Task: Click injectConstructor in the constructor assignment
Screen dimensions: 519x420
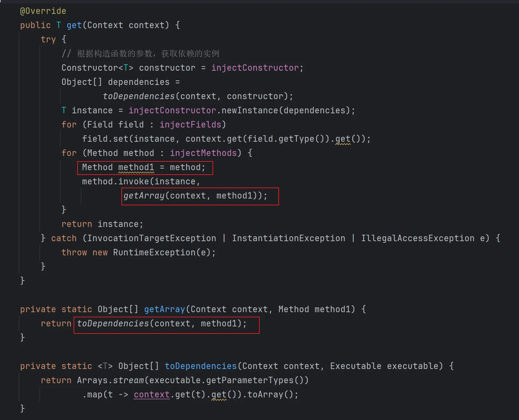Action: pyautogui.click(x=255, y=68)
